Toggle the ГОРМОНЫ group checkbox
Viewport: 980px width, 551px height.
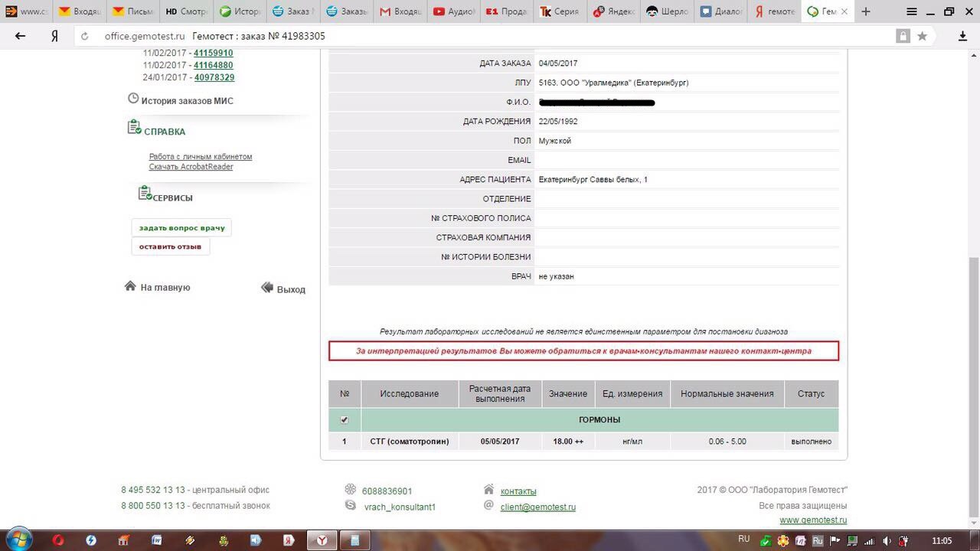[345, 419]
